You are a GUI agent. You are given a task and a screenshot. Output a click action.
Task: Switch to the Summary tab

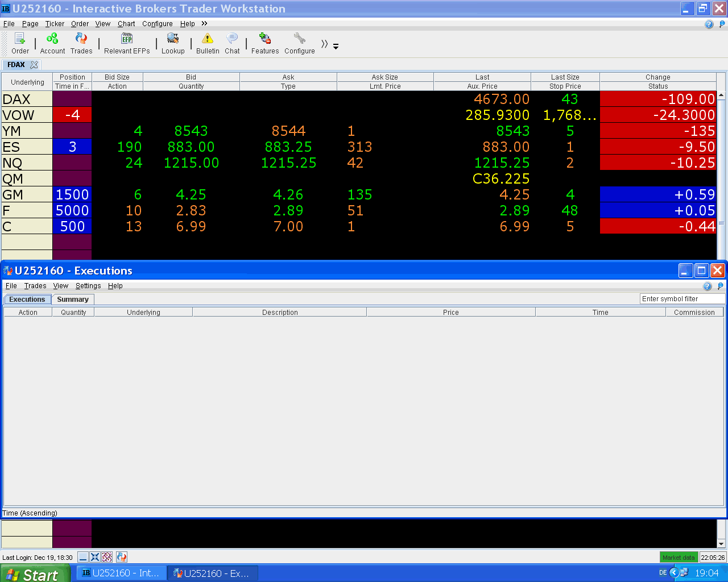tap(73, 299)
